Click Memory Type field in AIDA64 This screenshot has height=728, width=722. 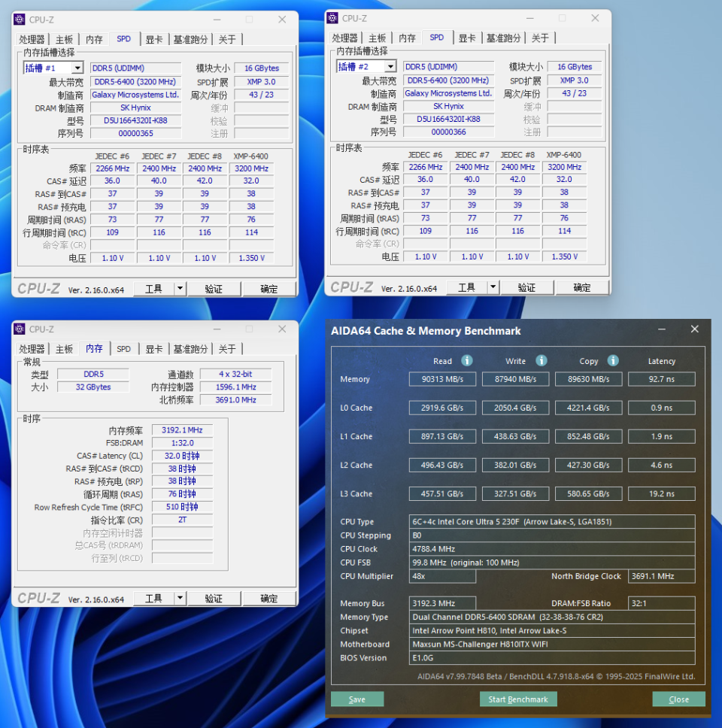pyautogui.click(x=552, y=617)
